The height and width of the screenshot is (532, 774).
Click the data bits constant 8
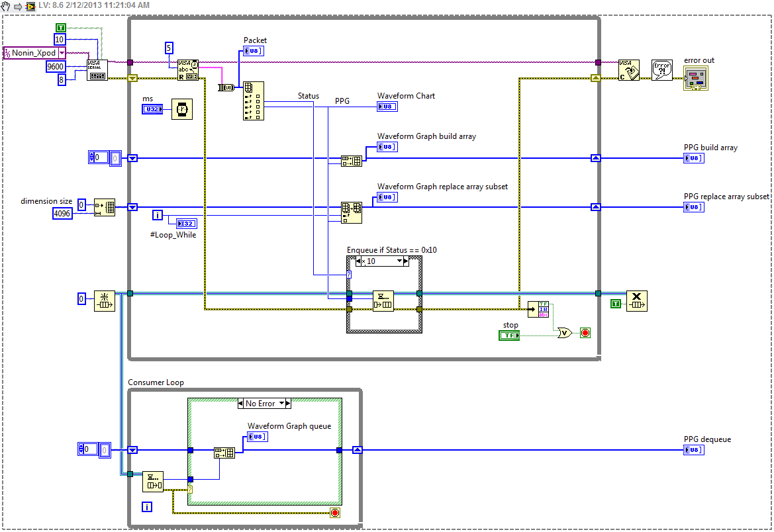[61, 79]
